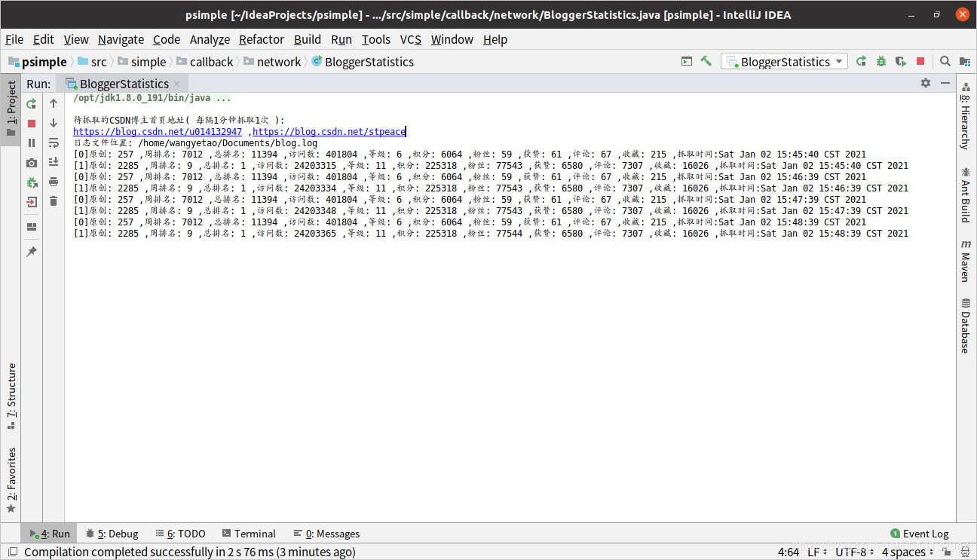Run with coverage icon
Image resolution: width=977 pixels, height=560 pixels.
click(x=900, y=62)
